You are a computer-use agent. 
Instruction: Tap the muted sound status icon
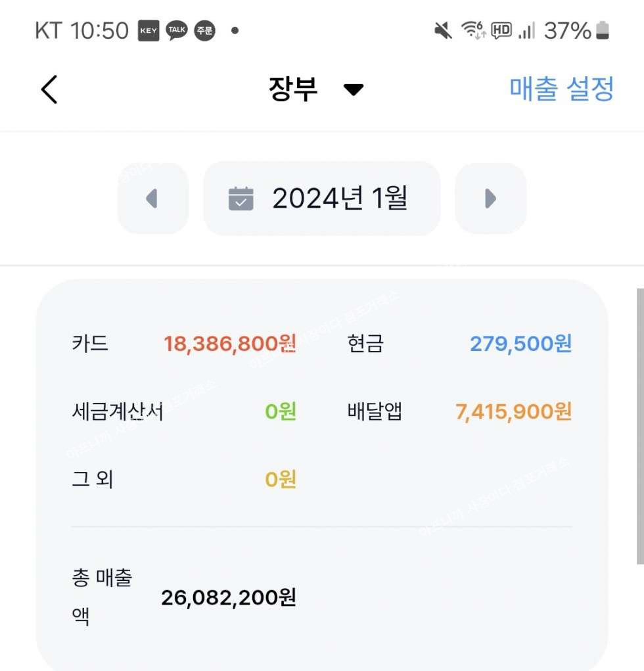[x=444, y=30]
